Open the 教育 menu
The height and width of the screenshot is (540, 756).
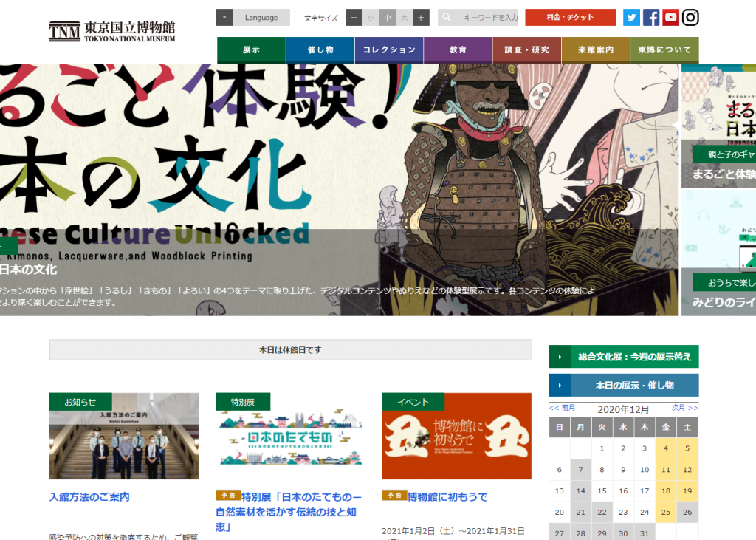(458, 49)
